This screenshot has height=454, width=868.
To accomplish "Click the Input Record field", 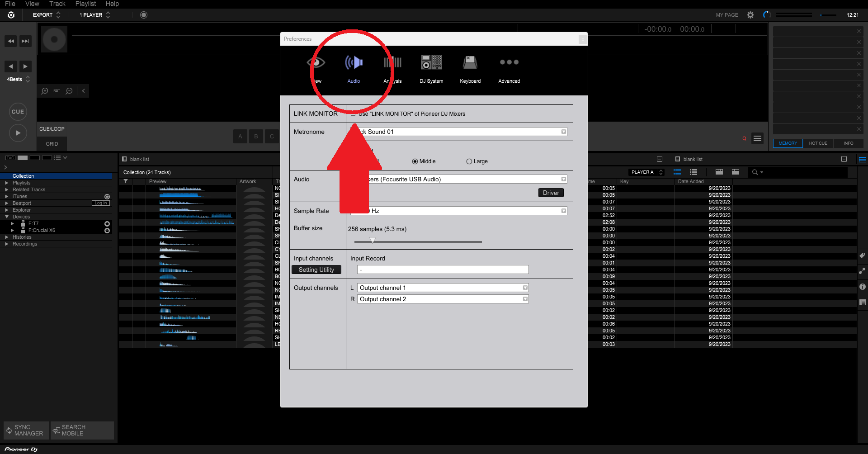I will click(x=443, y=269).
